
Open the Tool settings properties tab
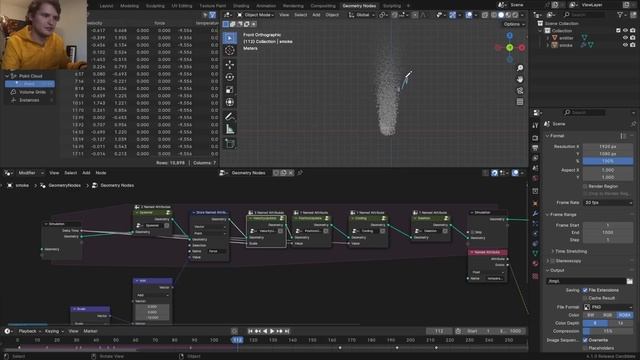pos(535,125)
